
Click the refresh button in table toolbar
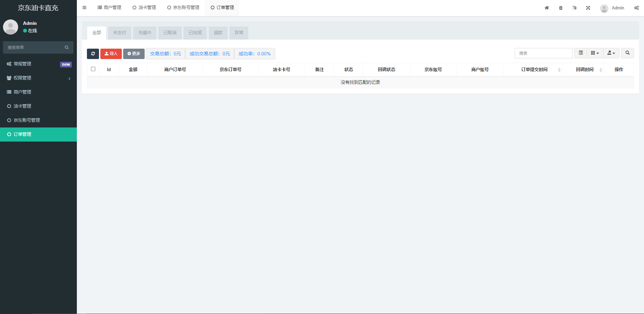(x=93, y=54)
